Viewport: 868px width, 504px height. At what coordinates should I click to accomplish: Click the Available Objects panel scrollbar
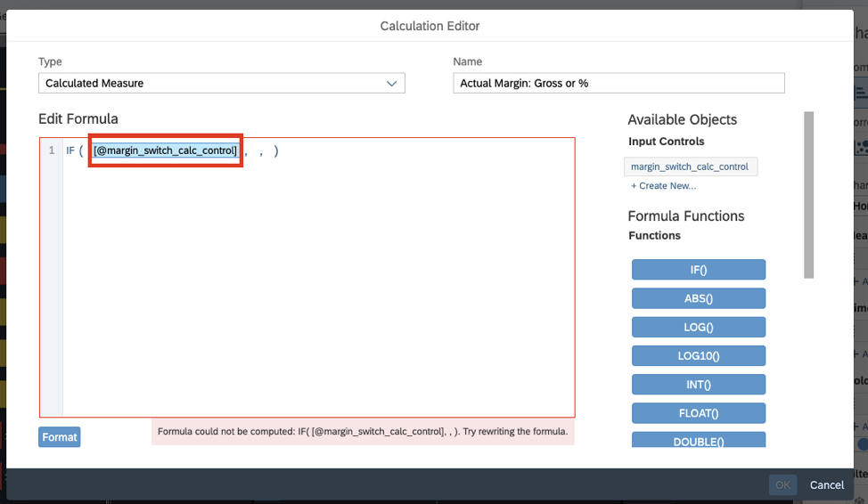809,194
